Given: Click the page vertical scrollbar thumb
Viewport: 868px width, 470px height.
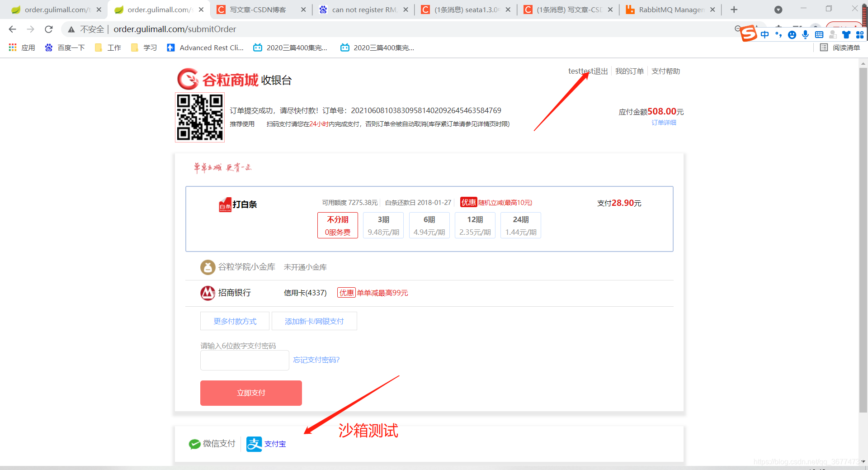Looking at the screenshot, I should click(863, 240).
